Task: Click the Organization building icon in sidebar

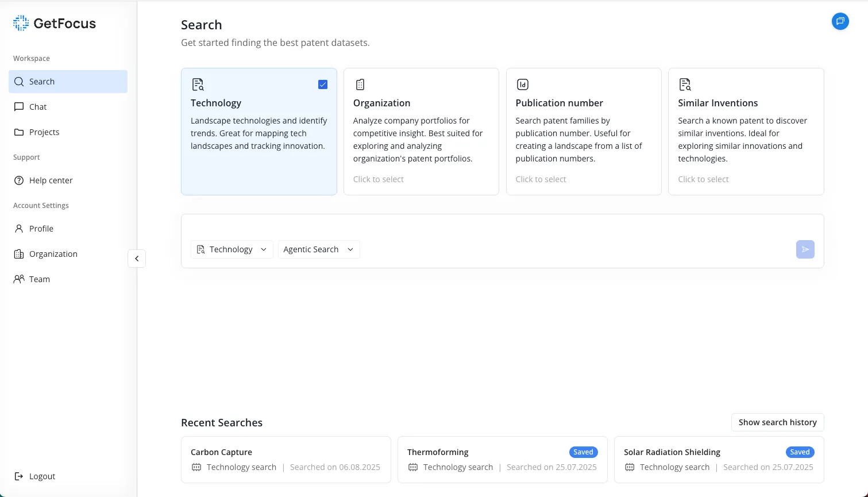Action: click(19, 254)
